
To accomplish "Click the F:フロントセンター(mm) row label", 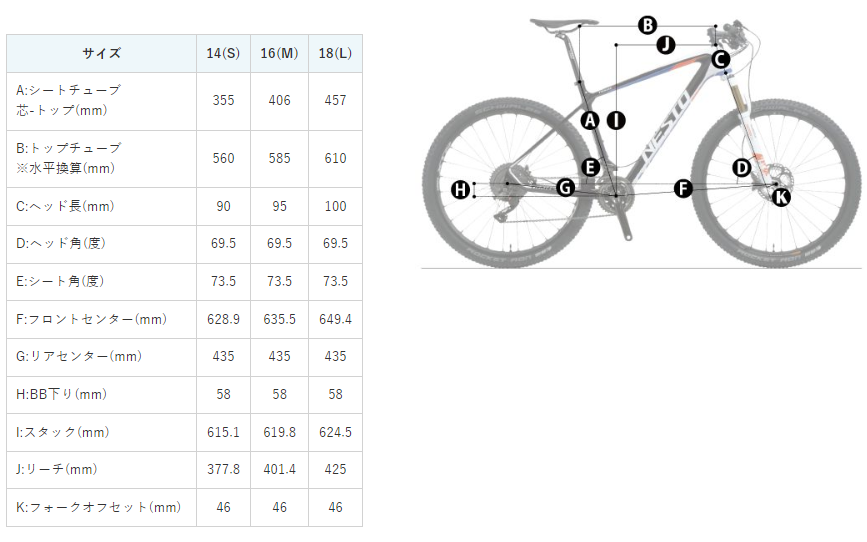I will click(91, 319).
